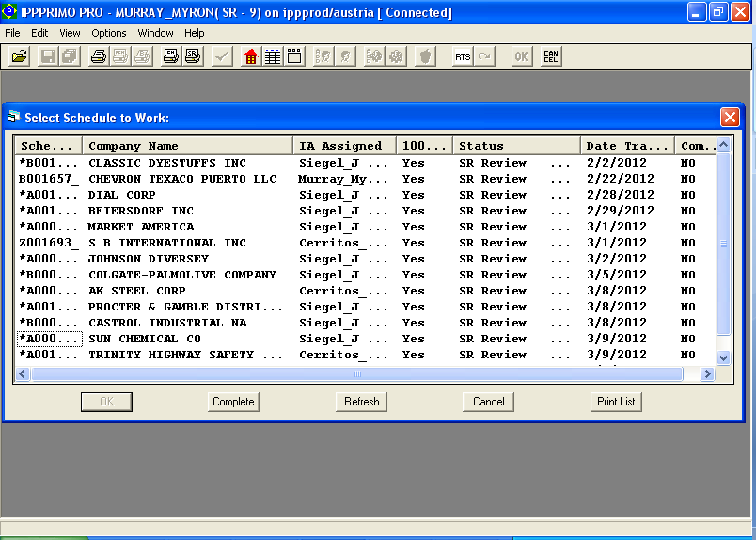Click the greyed checkmark toolbar icon

(x=222, y=56)
